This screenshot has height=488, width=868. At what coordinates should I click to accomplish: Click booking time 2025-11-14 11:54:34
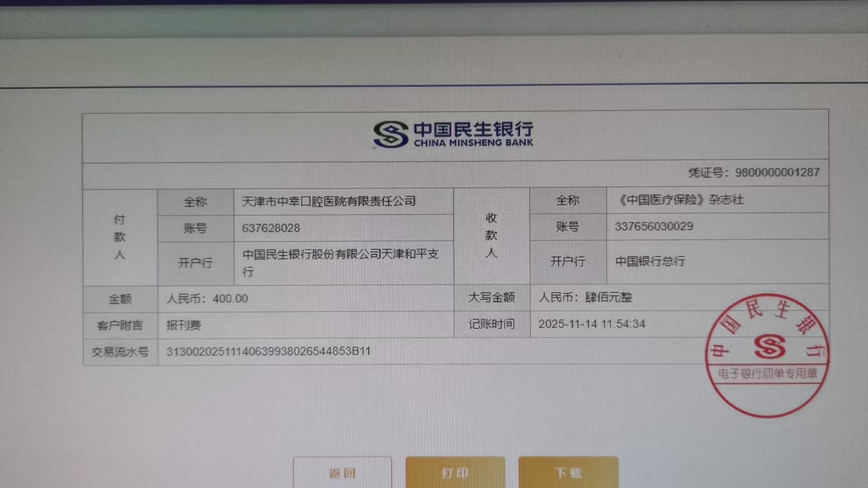[591, 324]
